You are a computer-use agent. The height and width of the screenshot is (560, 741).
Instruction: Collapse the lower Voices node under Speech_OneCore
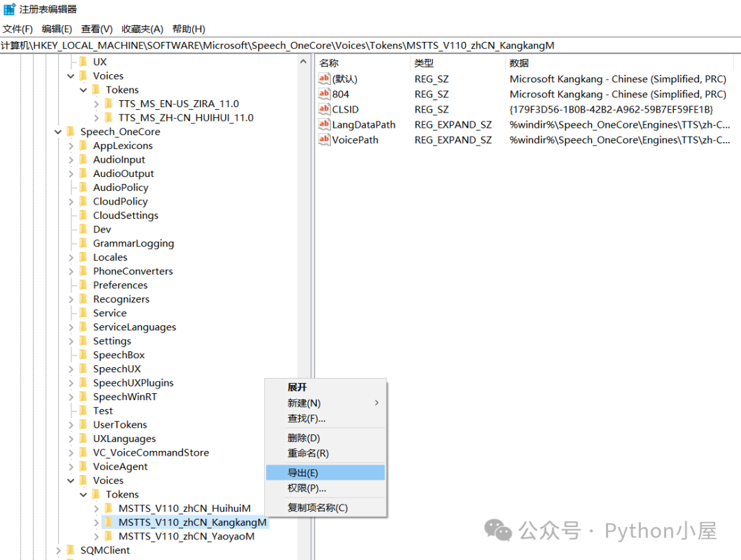pos(71,480)
